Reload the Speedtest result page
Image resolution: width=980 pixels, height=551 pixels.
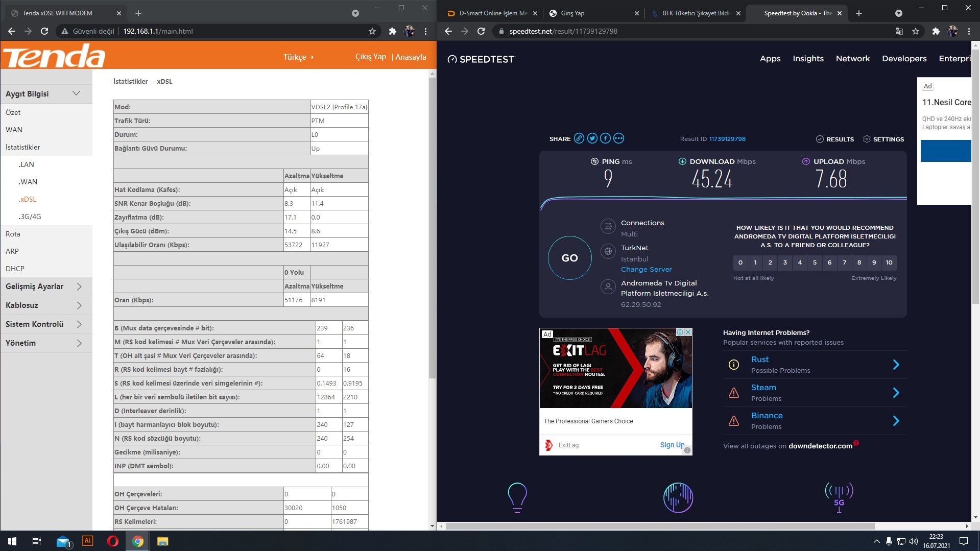[481, 31]
